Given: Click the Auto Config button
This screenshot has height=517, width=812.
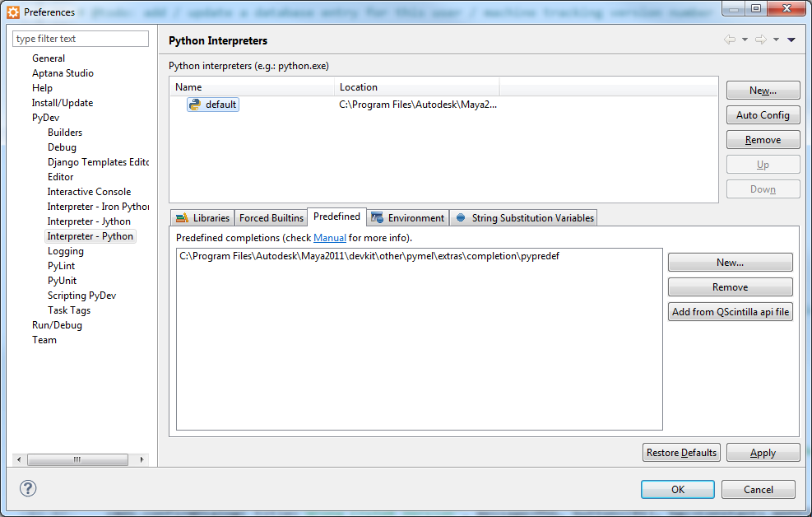Looking at the screenshot, I should [x=763, y=115].
